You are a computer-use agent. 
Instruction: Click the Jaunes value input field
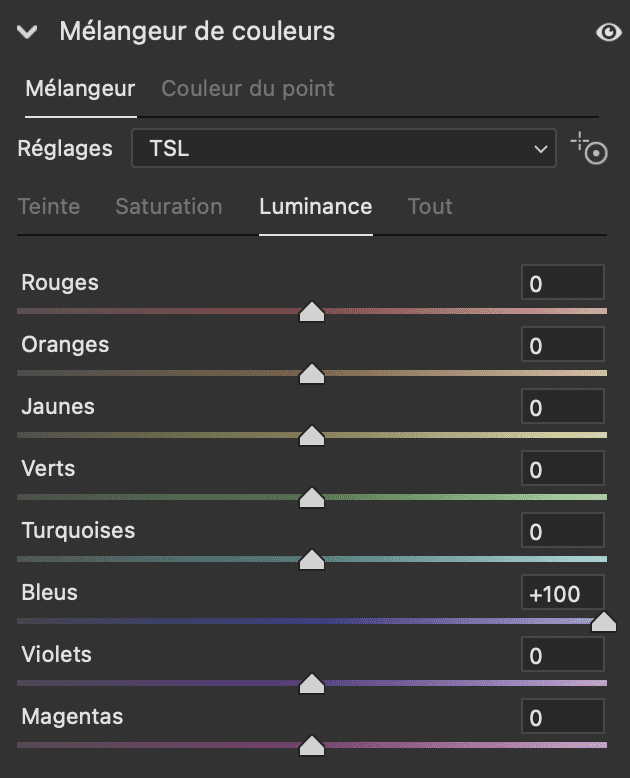click(562, 407)
